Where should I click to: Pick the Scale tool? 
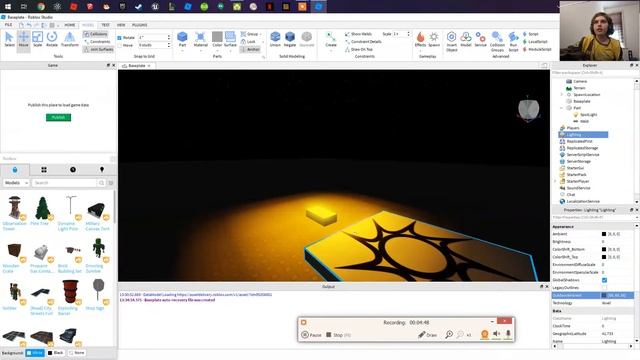tap(38, 39)
